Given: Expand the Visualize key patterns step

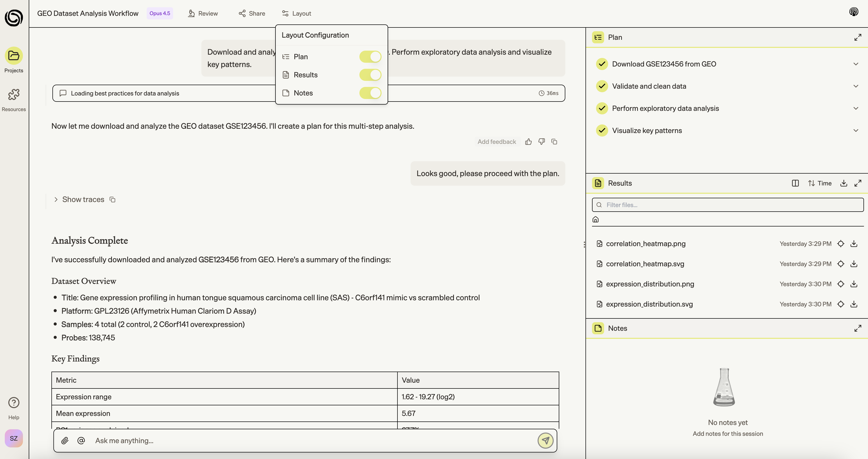Looking at the screenshot, I should [x=856, y=130].
